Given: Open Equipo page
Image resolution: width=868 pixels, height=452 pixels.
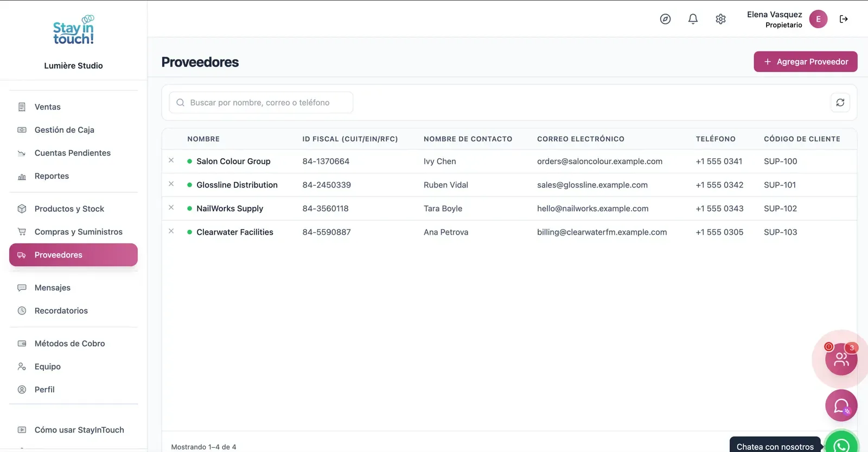Looking at the screenshot, I should (x=73, y=367).
